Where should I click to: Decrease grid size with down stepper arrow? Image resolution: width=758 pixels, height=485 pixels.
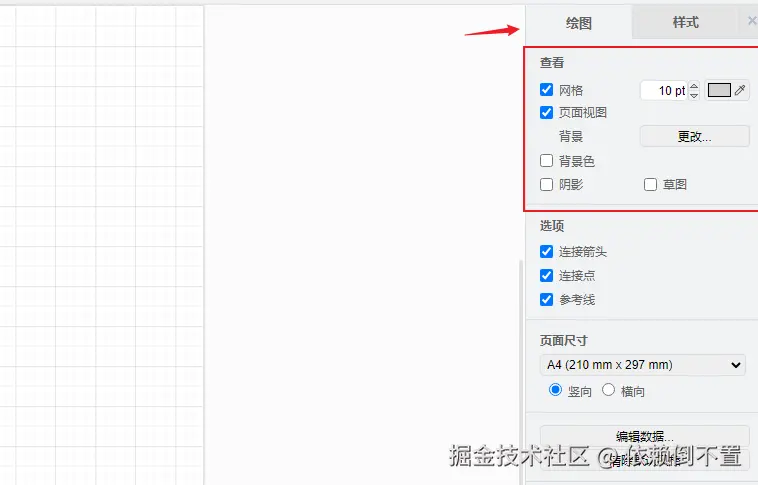pos(694,95)
